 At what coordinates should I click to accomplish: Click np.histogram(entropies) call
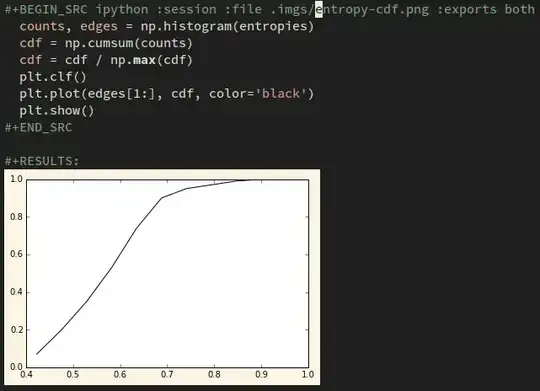227,27
